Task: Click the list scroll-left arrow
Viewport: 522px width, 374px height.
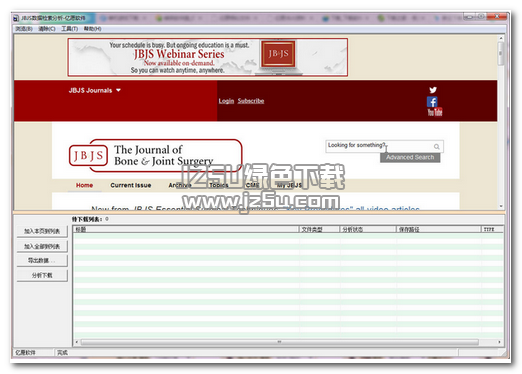Action: click(x=77, y=342)
